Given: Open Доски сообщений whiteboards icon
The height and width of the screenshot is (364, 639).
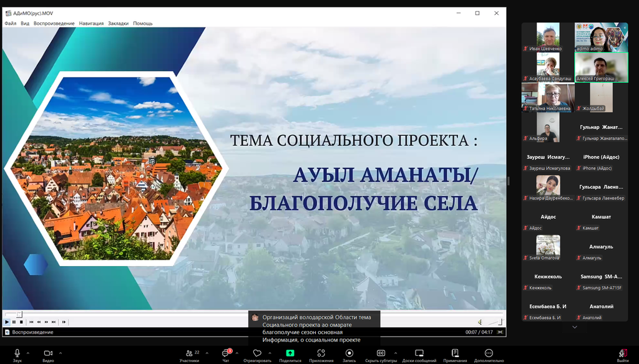Looking at the screenshot, I should coord(419,353).
